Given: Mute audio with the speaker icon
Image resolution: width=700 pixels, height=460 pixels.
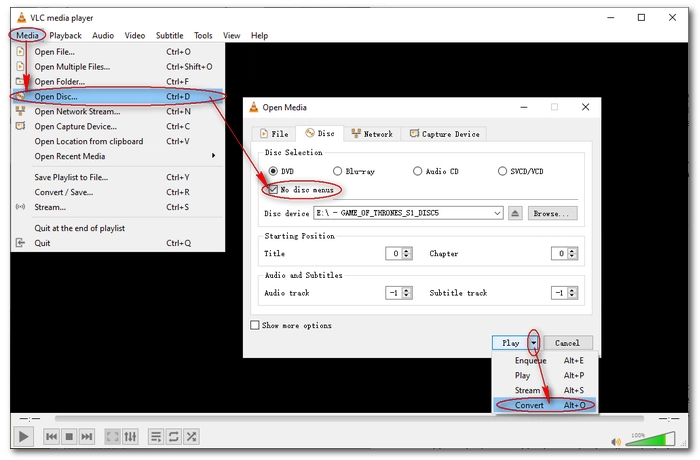Looking at the screenshot, I should (616, 442).
